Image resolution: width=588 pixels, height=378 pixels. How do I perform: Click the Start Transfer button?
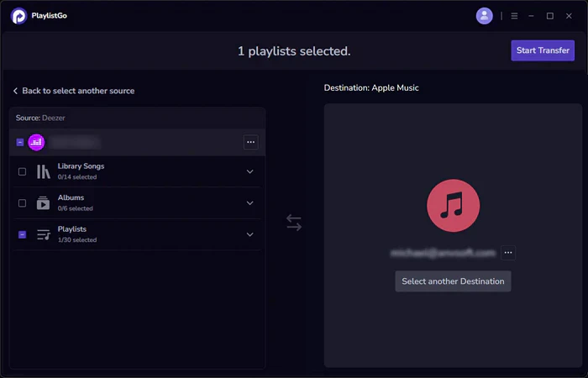pos(543,50)
